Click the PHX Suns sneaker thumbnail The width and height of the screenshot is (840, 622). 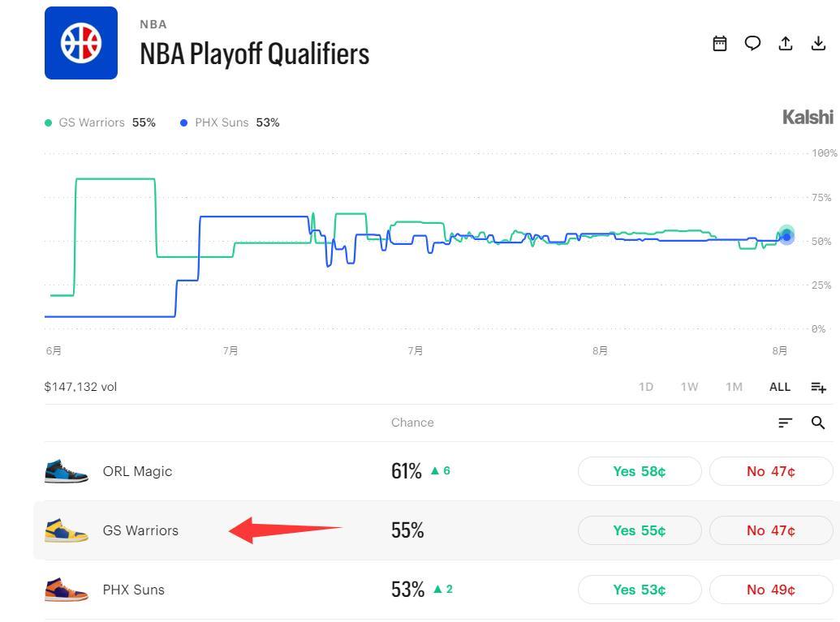tap(66, 590)
